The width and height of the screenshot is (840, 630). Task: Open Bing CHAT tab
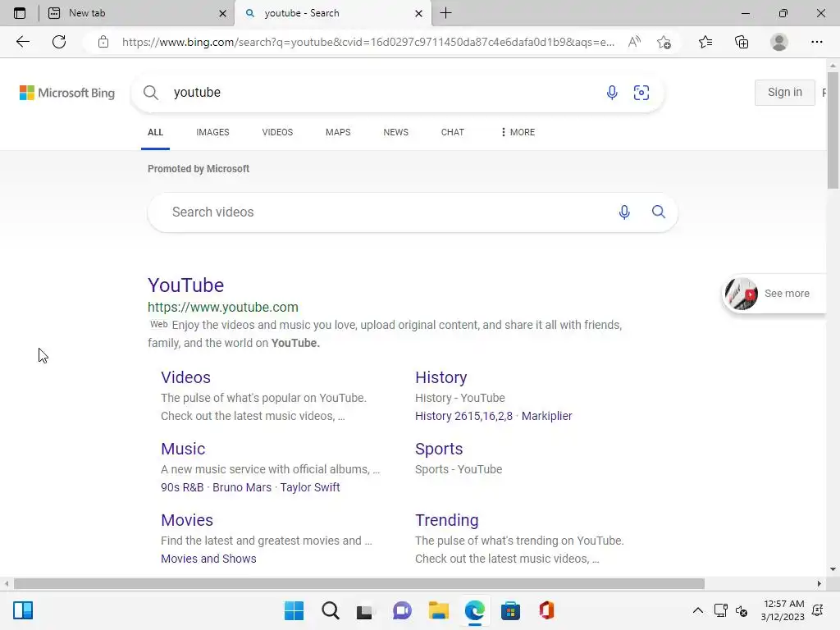click(453, 132)
